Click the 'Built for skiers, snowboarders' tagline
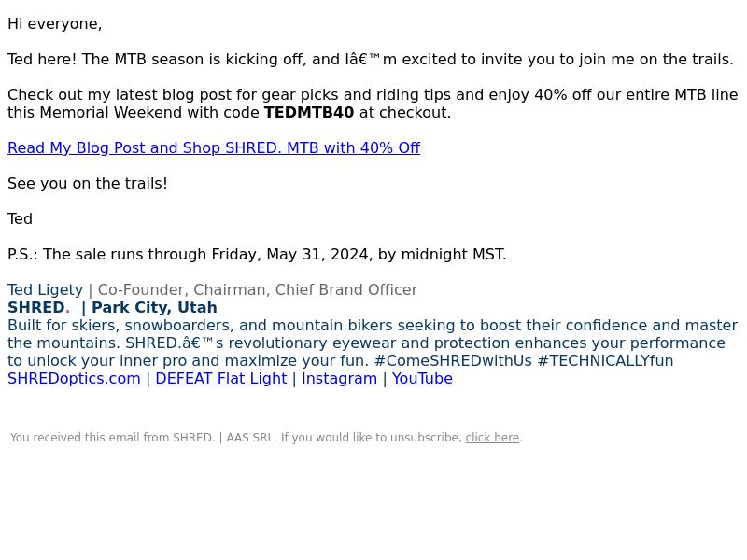The image size is (747, 560). coord(373,343)
